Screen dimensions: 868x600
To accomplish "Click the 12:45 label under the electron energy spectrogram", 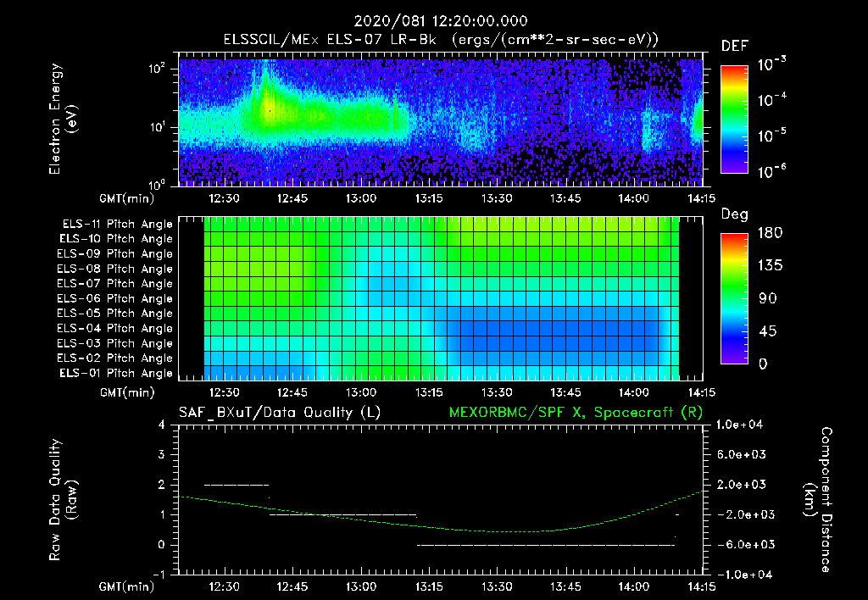I will tap(292, 198).
